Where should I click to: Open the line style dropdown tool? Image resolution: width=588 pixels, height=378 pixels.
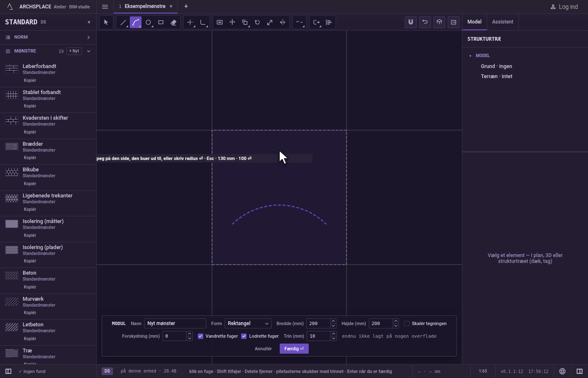pos(299,22)
